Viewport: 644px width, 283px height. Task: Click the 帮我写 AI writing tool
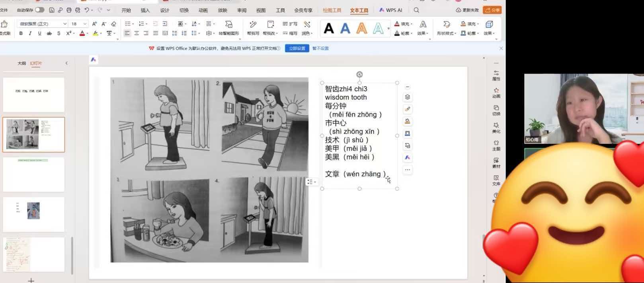coord(253,28)
